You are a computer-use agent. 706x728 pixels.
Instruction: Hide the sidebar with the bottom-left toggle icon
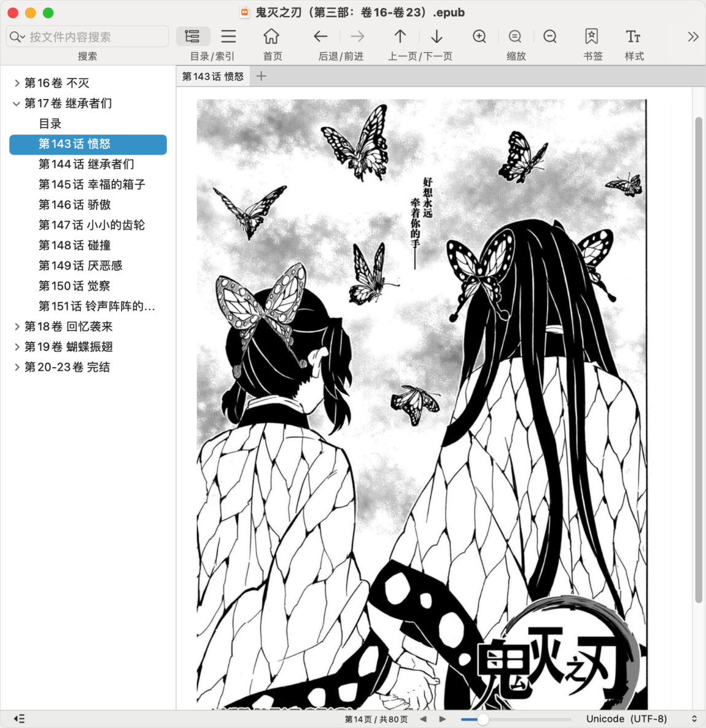pyautogui.click(x=20, y=719)
